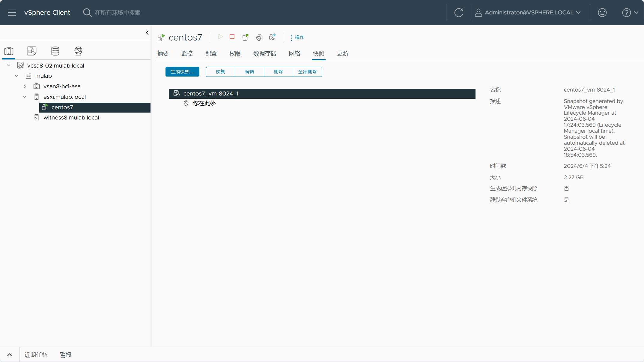Viewport: 644px width, 362px height.
Task: Open the 快照 tab
Action: pyautogui.click(x=318, y=53)
